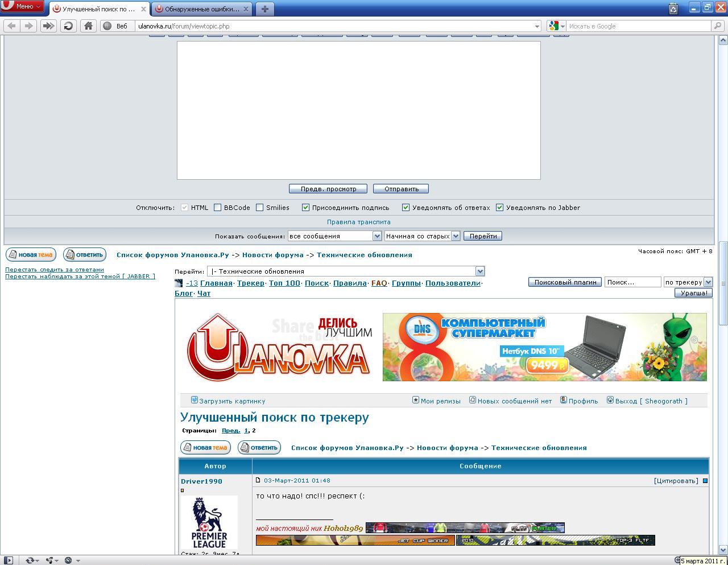Enable the Smilies checkbox
Image resolution: width=728 pixels, height=565 pixels.
pos(259,208)
